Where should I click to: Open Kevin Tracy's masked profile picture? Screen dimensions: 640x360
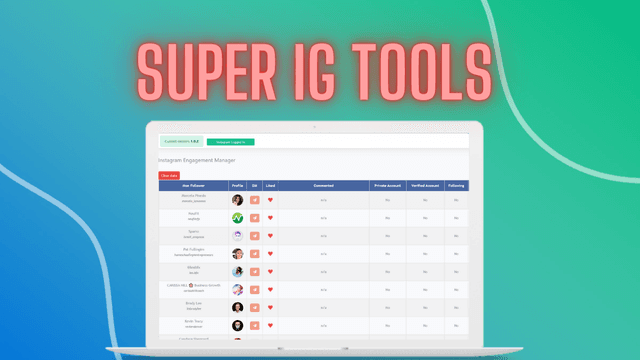(x=238, y=325)
